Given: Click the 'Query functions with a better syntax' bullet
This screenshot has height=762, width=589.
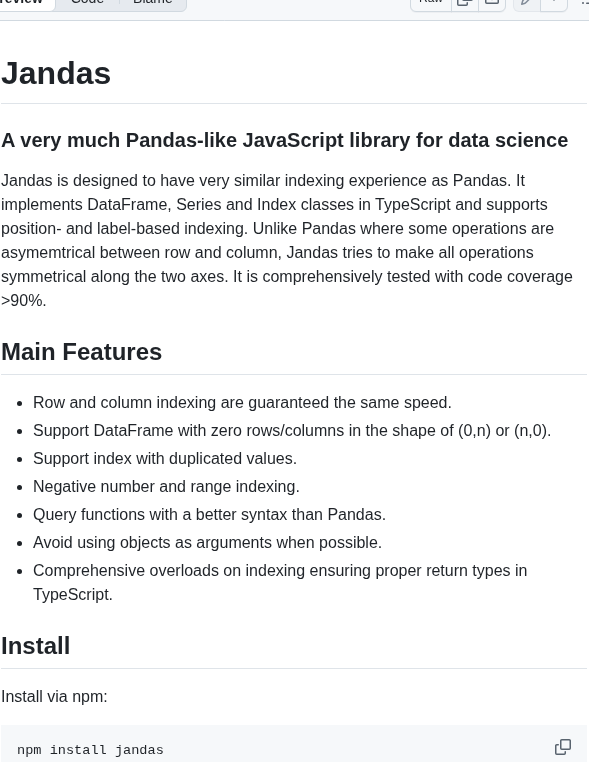Looking at the screenshot, I should coord(209,515).
